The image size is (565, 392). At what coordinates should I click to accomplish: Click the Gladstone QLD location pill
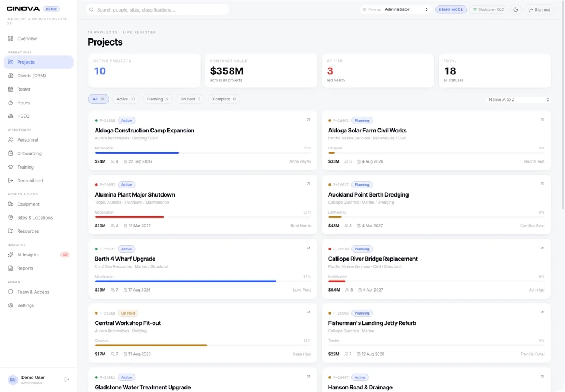488,10
